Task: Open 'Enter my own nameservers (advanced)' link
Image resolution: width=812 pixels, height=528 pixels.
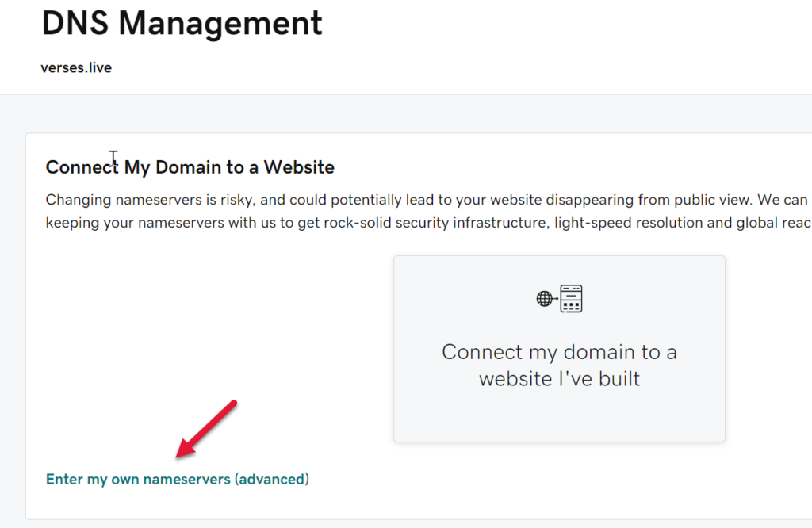Action: 177,479
